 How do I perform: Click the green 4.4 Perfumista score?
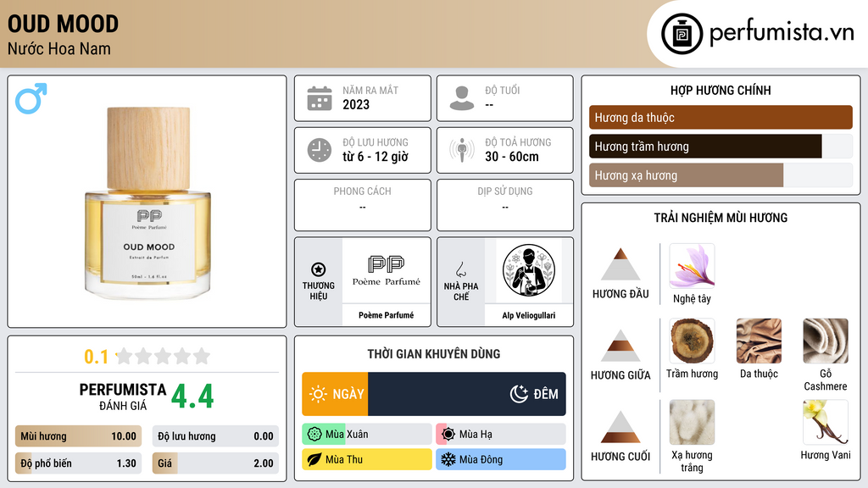pyautogui.click(x=192, y=396)
